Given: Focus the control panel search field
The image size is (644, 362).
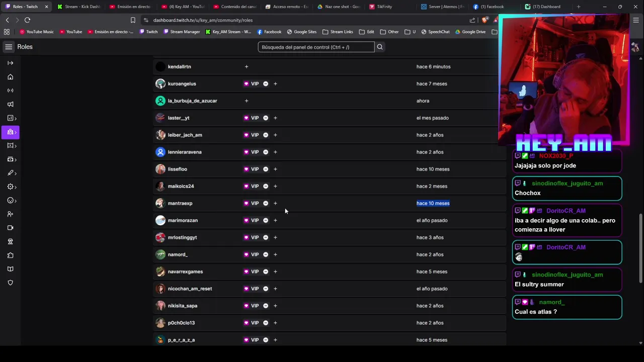Looking at the screenshot, I should point(316,47).
